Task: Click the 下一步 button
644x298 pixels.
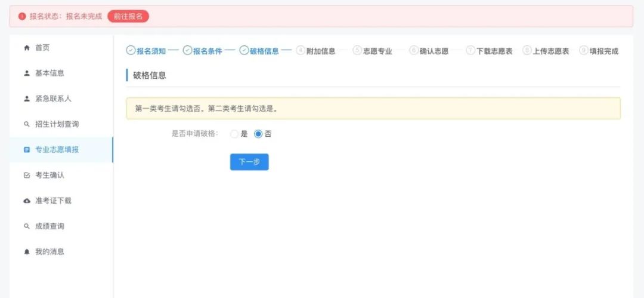Action: click(x=249, y=162)
